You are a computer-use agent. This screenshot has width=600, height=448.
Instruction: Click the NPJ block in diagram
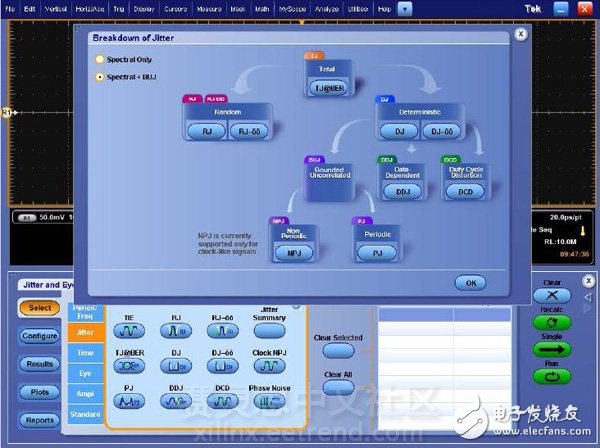tap(294, 253)
